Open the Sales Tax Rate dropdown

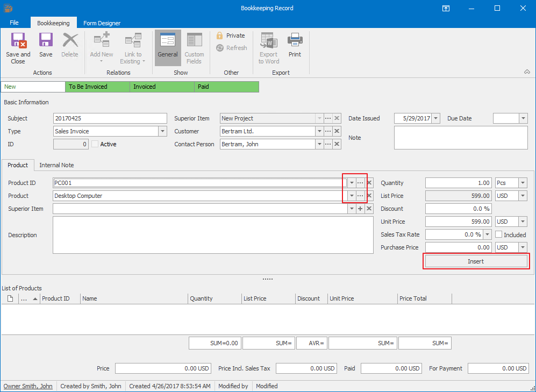tap(488, 234)
